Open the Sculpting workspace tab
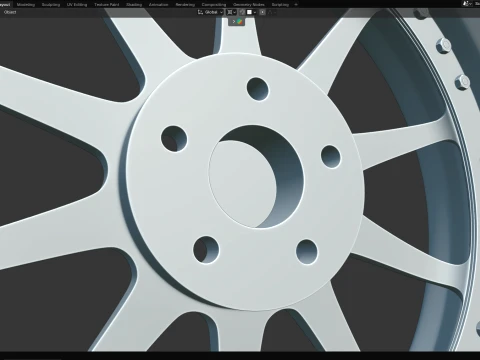Screen dimensions: 480x360 point(51,5)
